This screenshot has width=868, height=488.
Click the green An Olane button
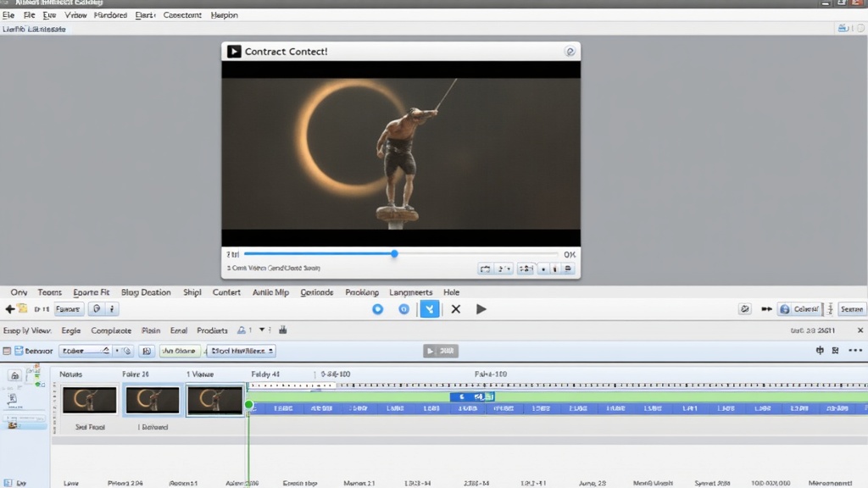[180, 351]
